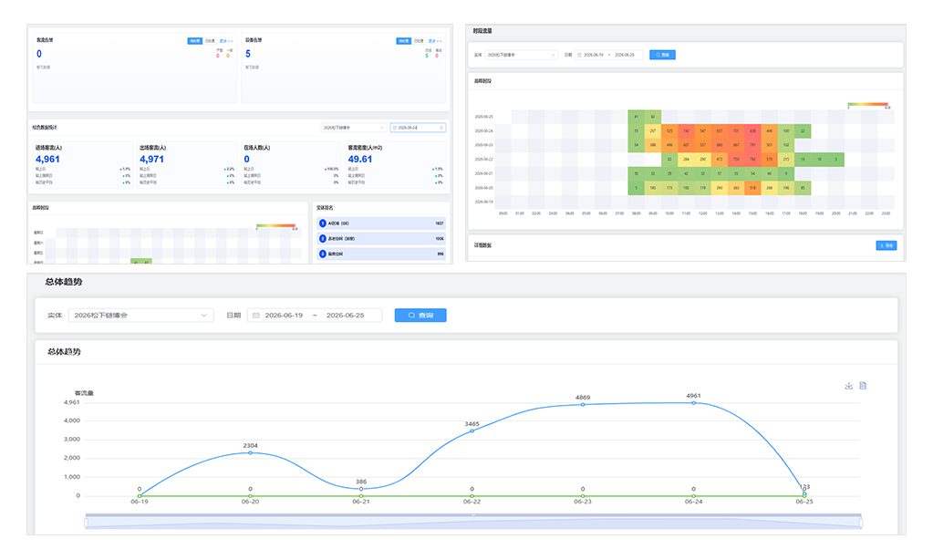Click the blue 导出 button in 详细数据
This screenshot has height=560, width=933.
(x=886, y=245)
